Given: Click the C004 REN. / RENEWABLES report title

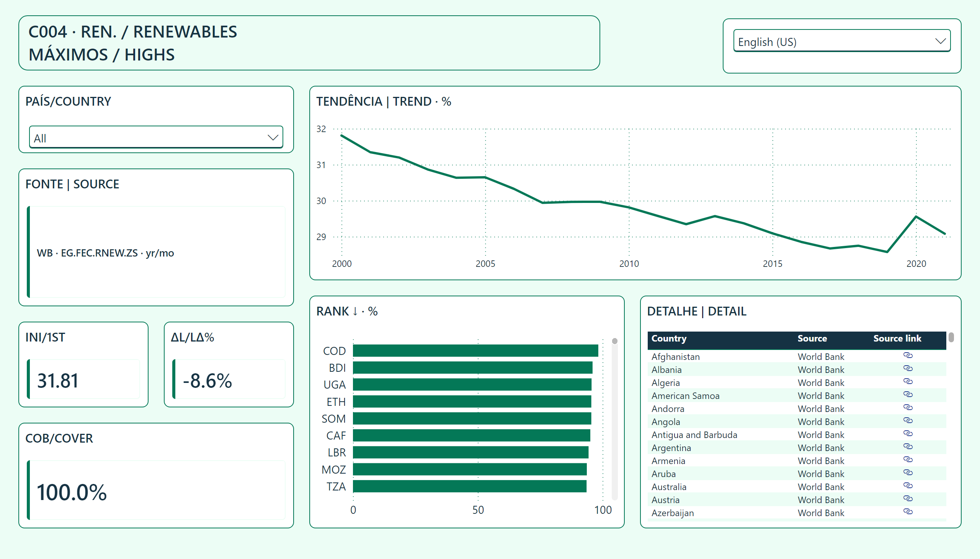Looking at the screenshot, I should pyautogui.click(x=133, y=32).
